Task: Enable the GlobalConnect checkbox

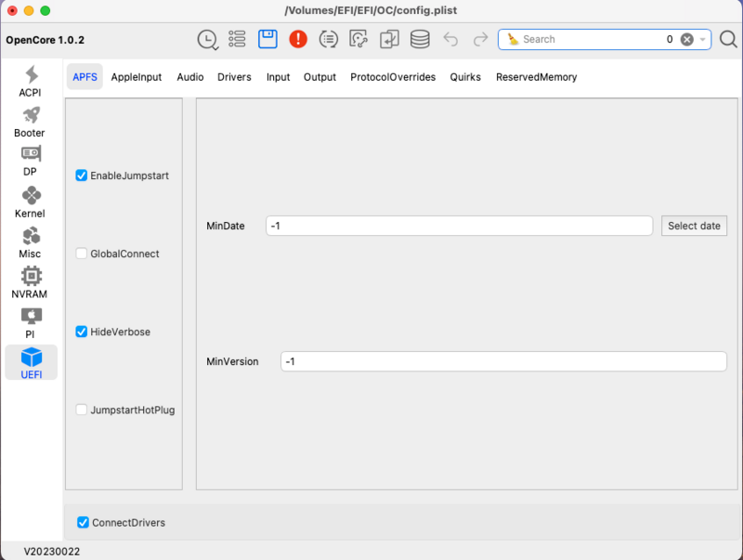Action: tap(82, 254)
